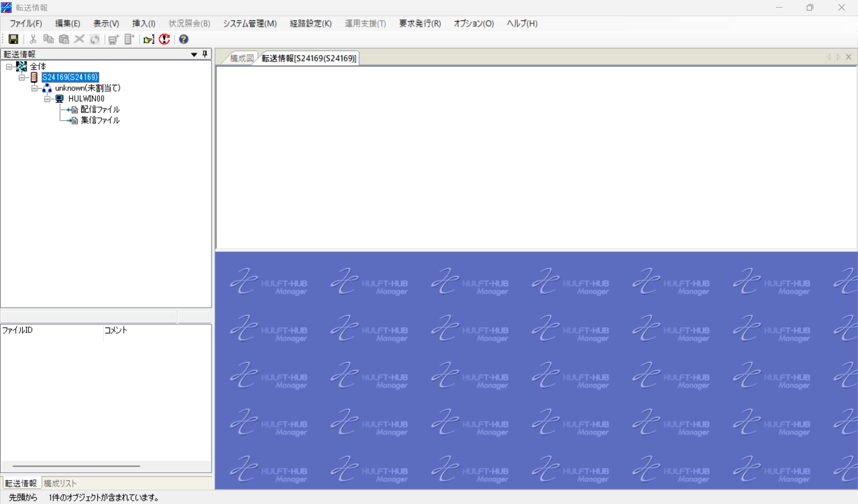Click the Save floppy disk icon
The width and height of the screenshot is (858, 504).
[13, 39]
